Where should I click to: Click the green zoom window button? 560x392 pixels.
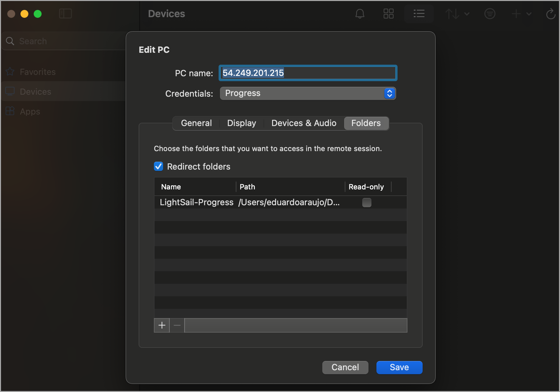(x=38, y=14)
